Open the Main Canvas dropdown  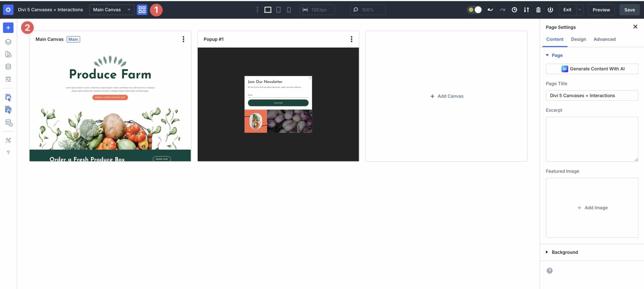[111, 10]
